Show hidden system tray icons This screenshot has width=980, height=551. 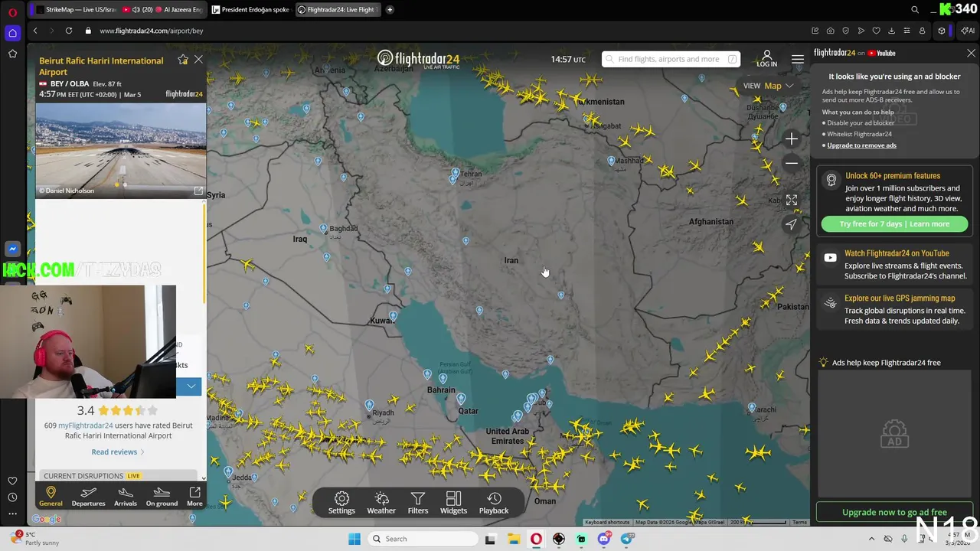871,539
